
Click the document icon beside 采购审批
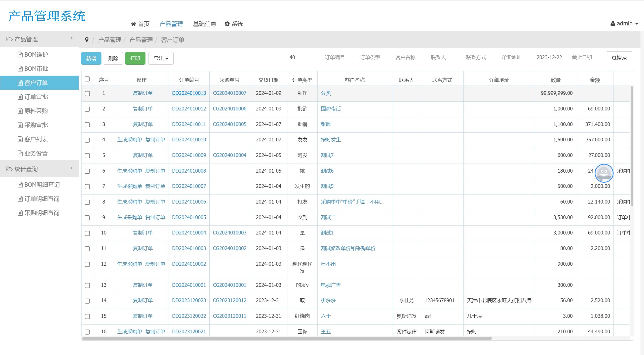pyautogui.click(x=20, y=125)
